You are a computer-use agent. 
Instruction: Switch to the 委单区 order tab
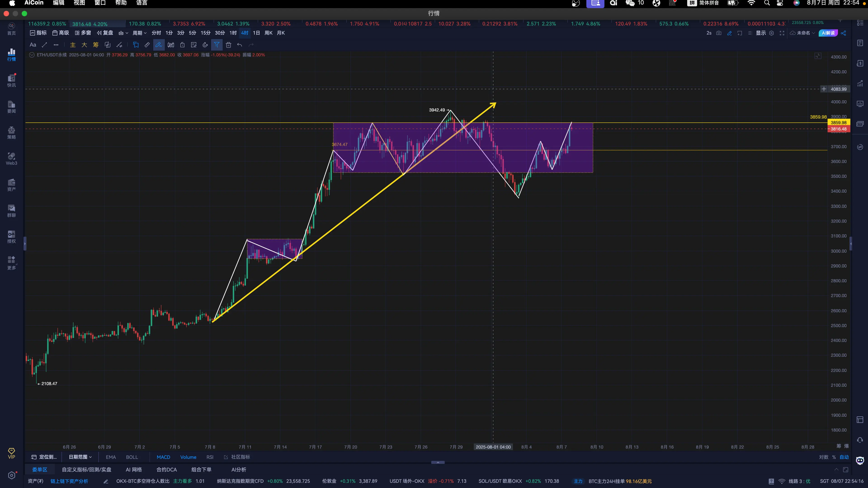click(x=39, y=469)
